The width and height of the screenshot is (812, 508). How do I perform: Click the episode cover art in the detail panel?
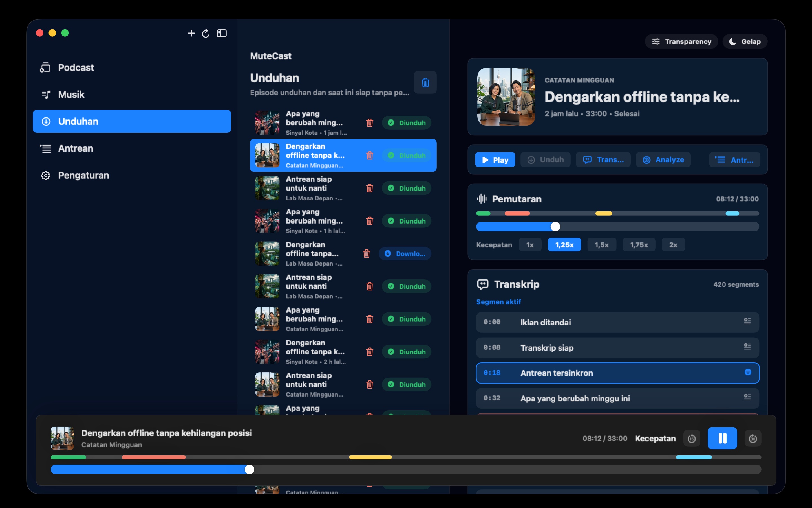pos(506,97)
